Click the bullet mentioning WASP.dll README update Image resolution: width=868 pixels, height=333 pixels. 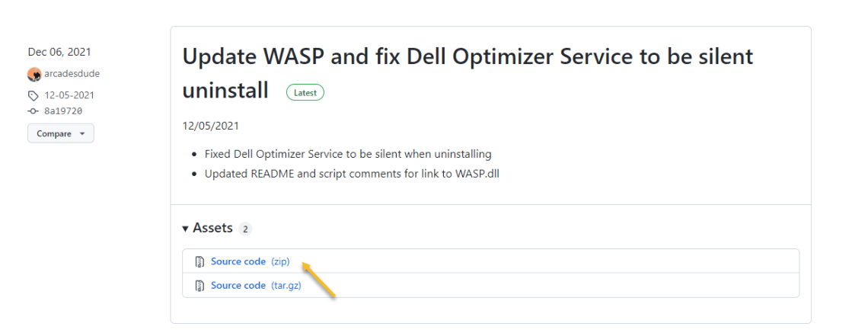pyautogui.click(x=351, y=173)
